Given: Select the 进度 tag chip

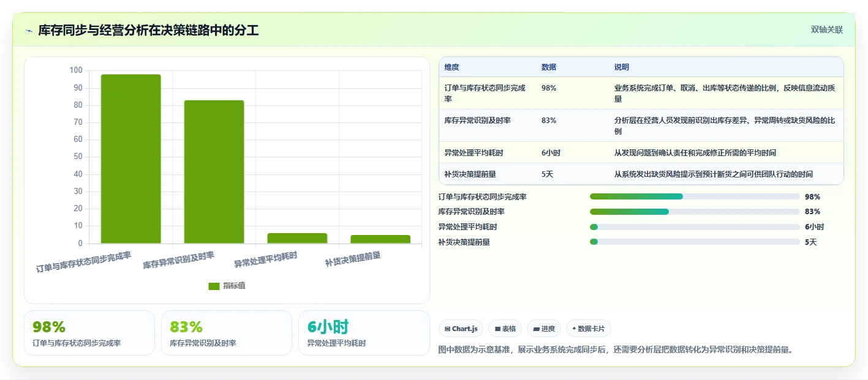Looking at the screenshot, I should [x=543, y=329].
